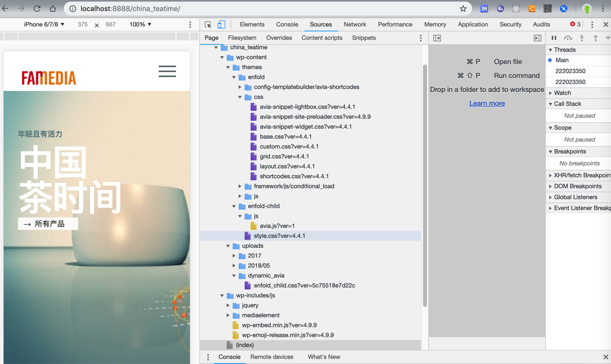Collapse the enfold-child folder

coord(234,206)
